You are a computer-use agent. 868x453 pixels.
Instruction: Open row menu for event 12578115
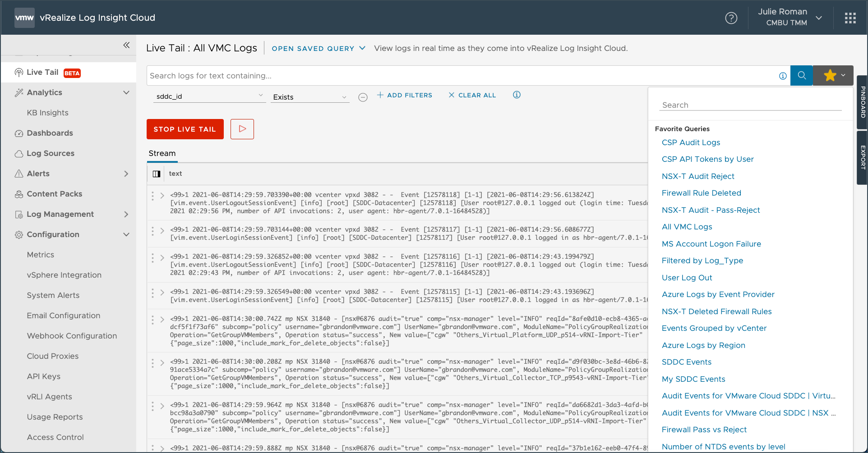[152, 293]
